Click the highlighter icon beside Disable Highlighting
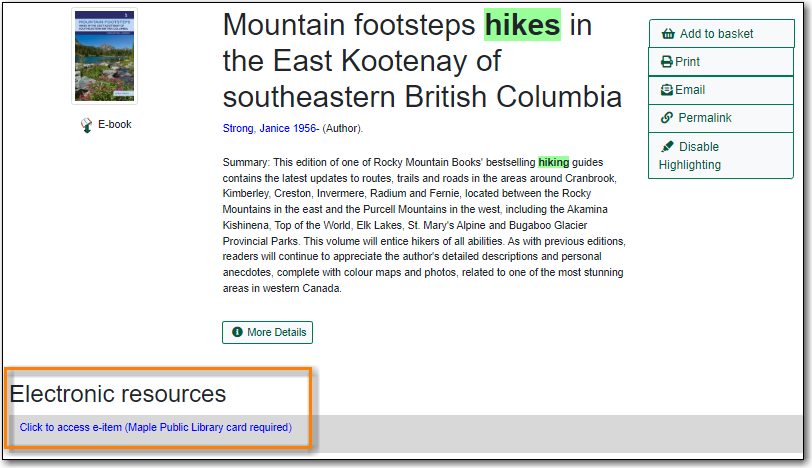Screen dimensions: 812x468 667,147
